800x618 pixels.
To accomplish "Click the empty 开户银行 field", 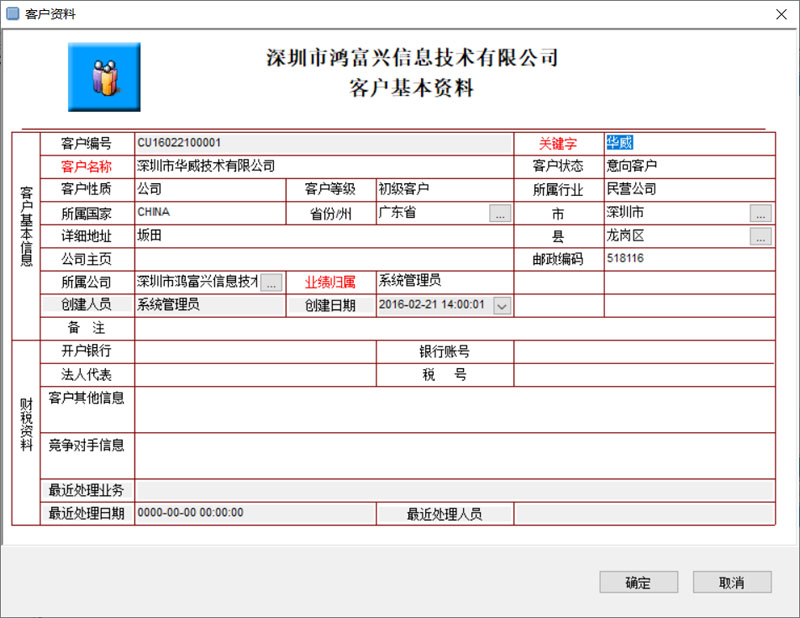I will point(256,352).
